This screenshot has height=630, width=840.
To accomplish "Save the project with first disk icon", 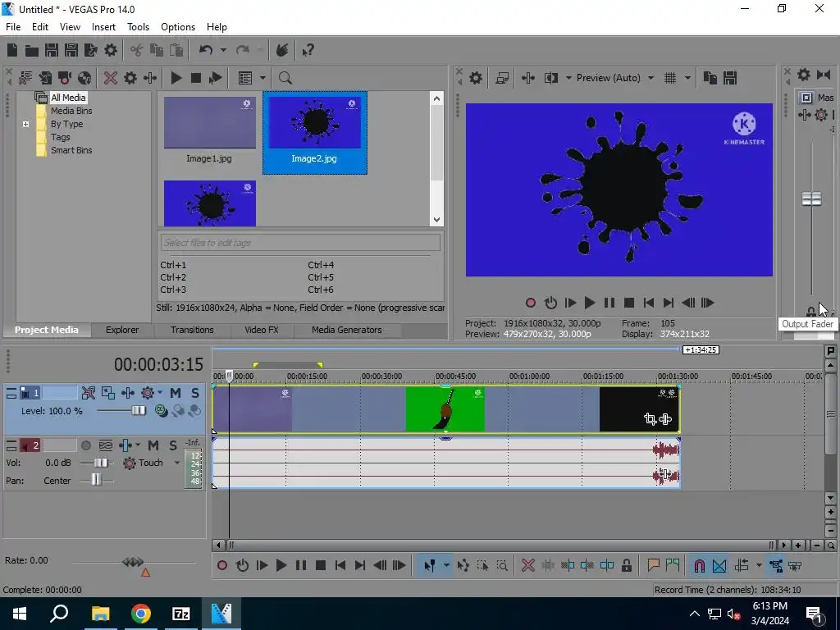I will 52,50.
